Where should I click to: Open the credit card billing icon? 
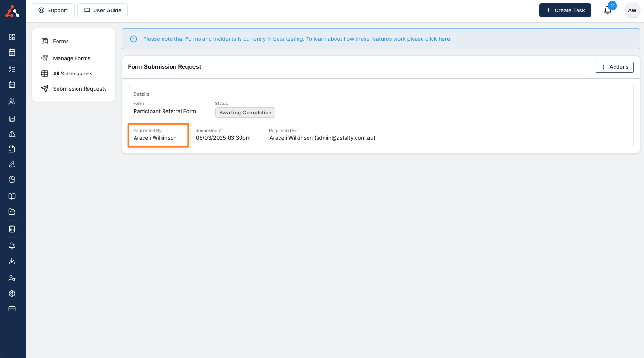tap(12, 309)
